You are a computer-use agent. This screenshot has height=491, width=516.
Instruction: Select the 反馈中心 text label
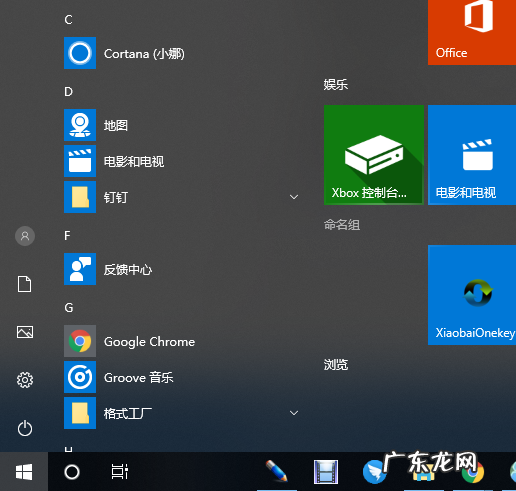pyautogui.click(x=128, y=269)
